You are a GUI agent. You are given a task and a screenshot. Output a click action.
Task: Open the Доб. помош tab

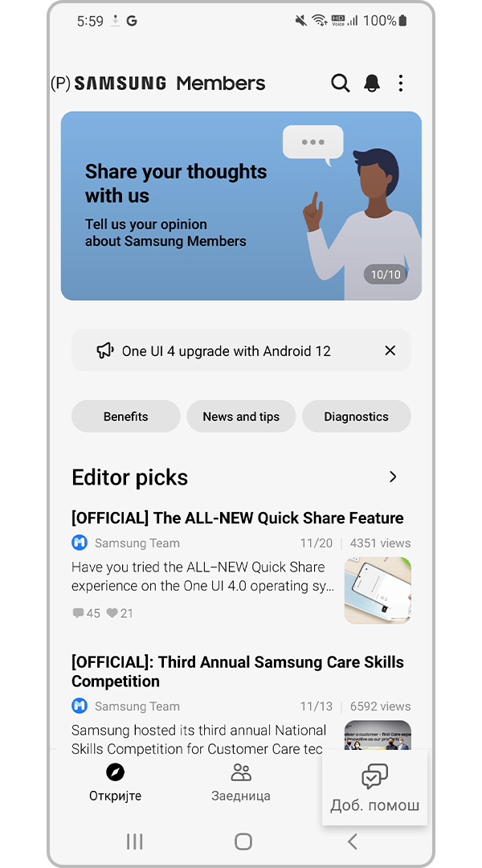point(374,788)
